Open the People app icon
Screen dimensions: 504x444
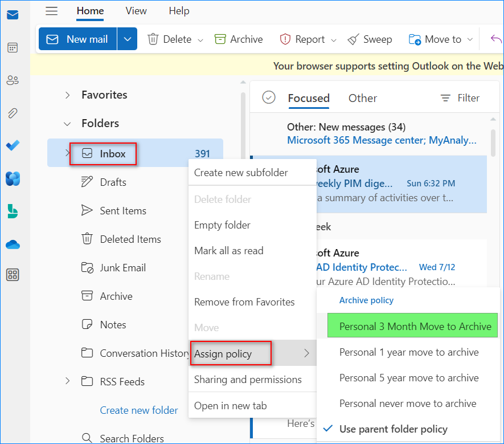13,80
